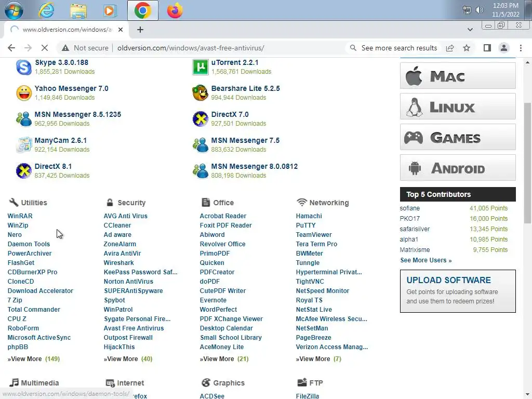Open the Daemon Tools link
Image resolution: width=532 pixels, height=399 pixels.
(x=29, y=244)
